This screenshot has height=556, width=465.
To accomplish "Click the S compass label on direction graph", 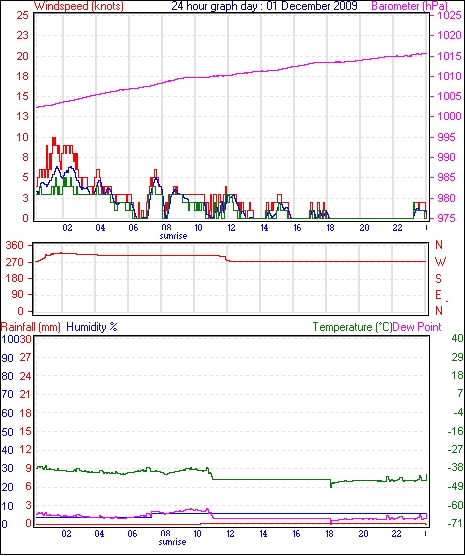I will coord(438,279).
